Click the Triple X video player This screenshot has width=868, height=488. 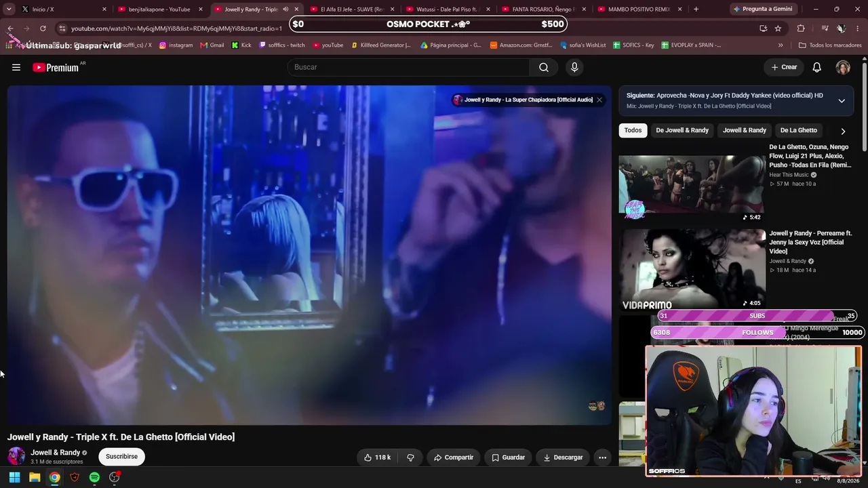tap(309, 255)
